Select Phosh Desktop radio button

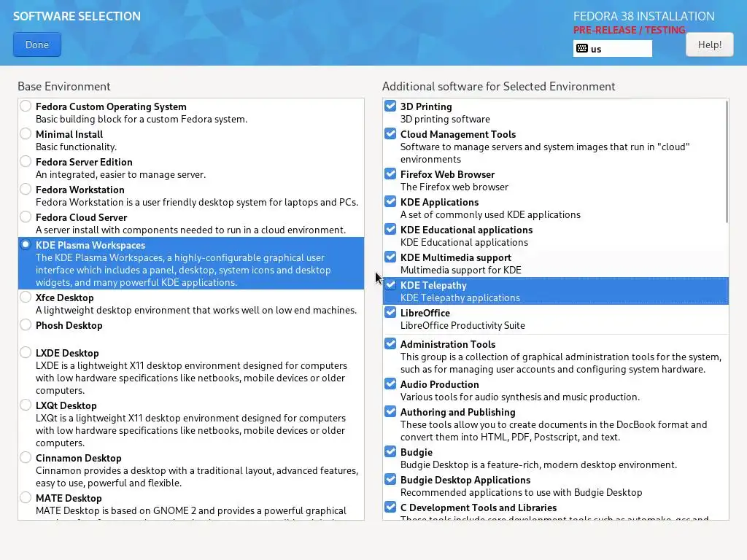(26, 324)
